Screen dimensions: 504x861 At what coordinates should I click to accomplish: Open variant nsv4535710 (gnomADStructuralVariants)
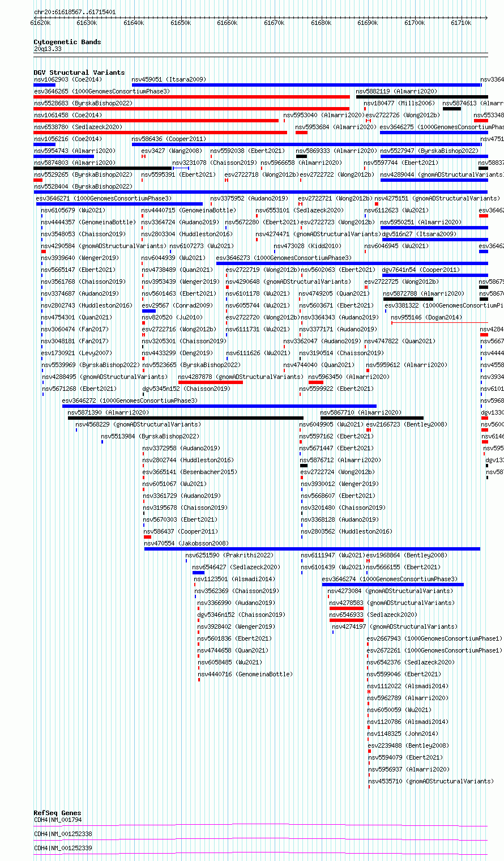tap(431, 782)
